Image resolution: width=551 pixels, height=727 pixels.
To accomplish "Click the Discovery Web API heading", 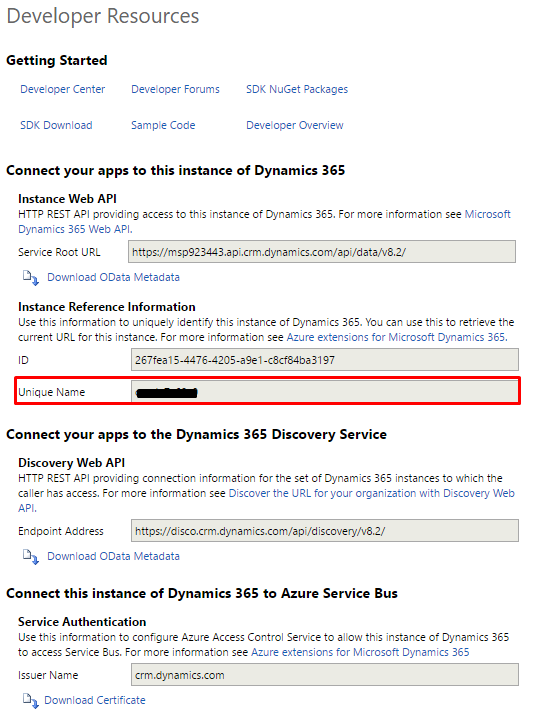I will point(71,463).
